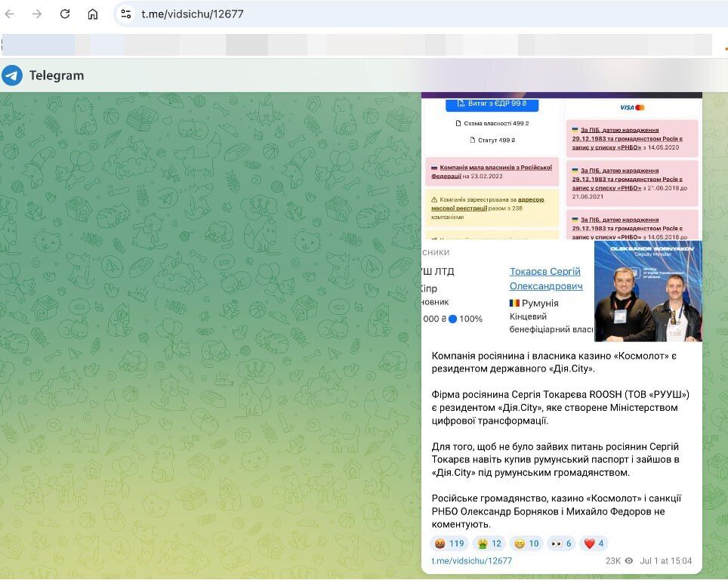Click 'Схема власності 499 ₴' text
The image size is (728, 580).
[492, 124]
